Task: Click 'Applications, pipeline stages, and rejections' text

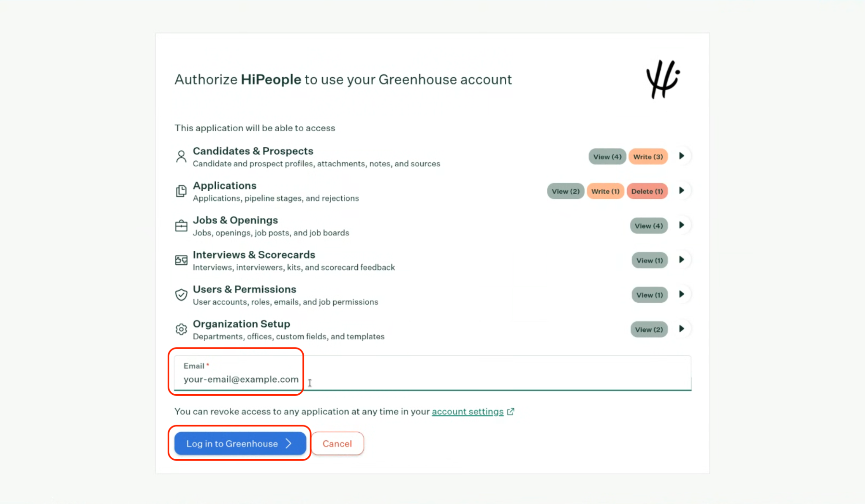Action: coord(276,198)
